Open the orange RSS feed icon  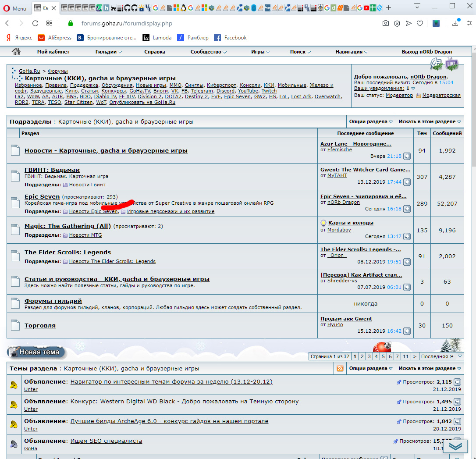pyautogui.click(x=340, y=368)
